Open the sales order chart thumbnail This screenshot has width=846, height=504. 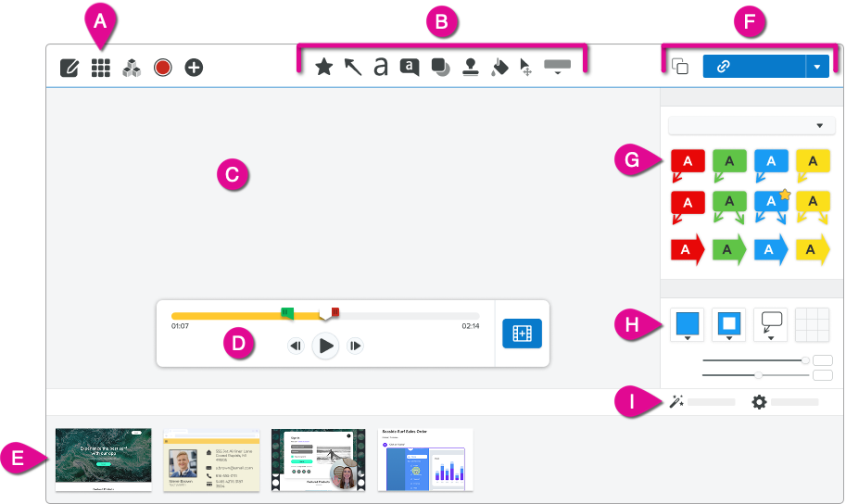click(x=425, y=460)
